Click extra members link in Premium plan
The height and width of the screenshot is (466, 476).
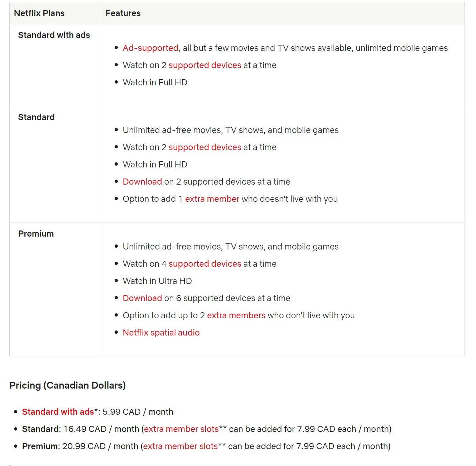coord(236,315)
